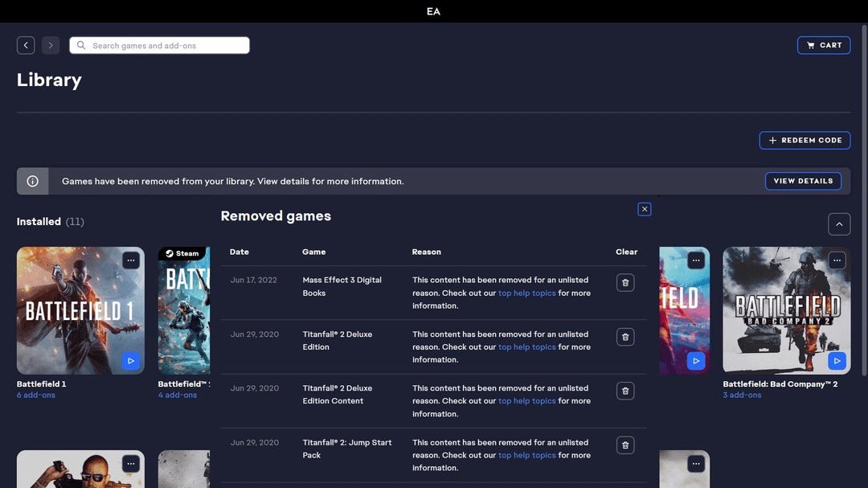Close the Removed games panel
Viewport: 868px width, 488px height.
click(x=644, y=209)
